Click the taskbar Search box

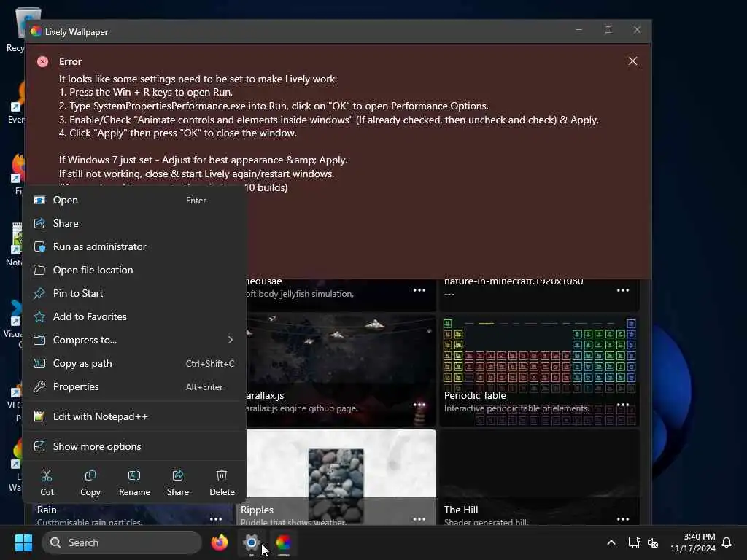[x=122, y=542]
